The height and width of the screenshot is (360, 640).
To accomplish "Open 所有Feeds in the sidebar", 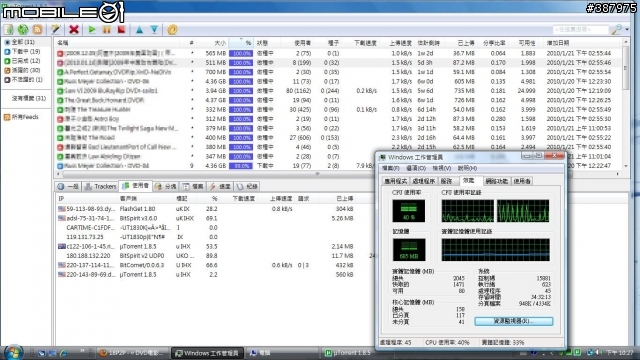I will pos(21,117).
